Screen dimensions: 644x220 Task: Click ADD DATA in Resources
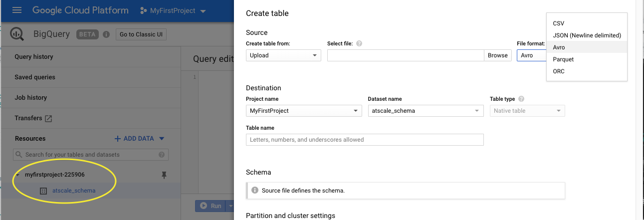coord(139,139)
